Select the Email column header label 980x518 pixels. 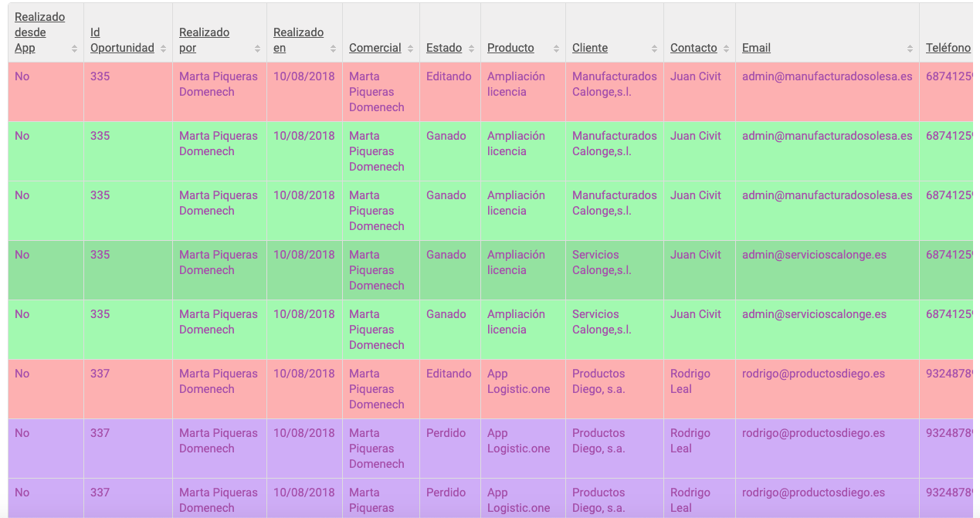(x=756, y=48)
